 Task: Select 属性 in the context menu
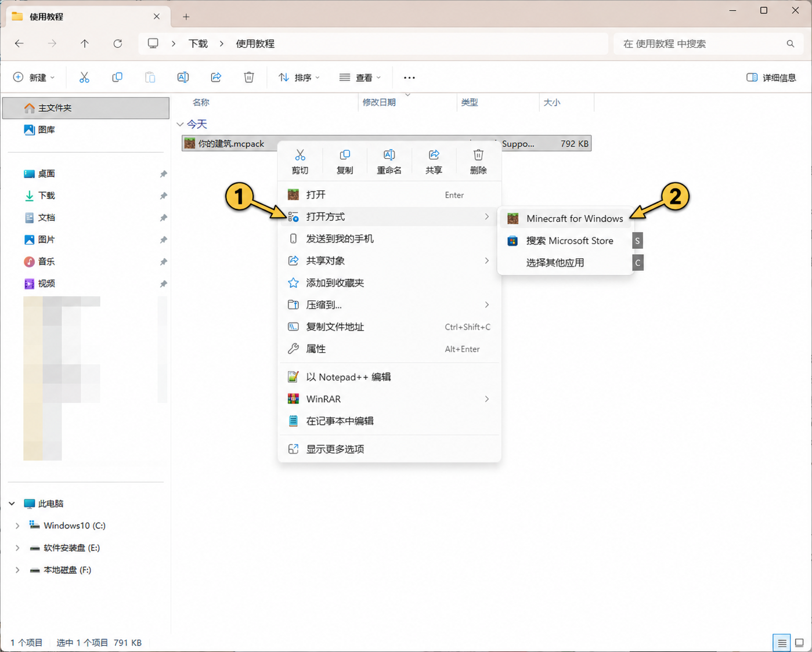(389, 349)
